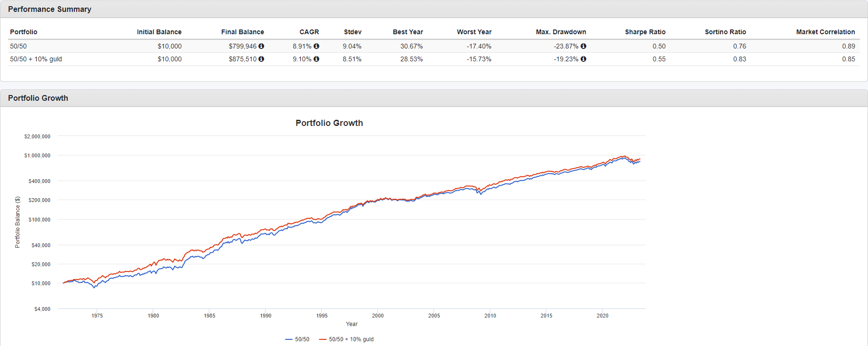Click the Worst Year column header
868x346 pixels.
tap(474, 32)
